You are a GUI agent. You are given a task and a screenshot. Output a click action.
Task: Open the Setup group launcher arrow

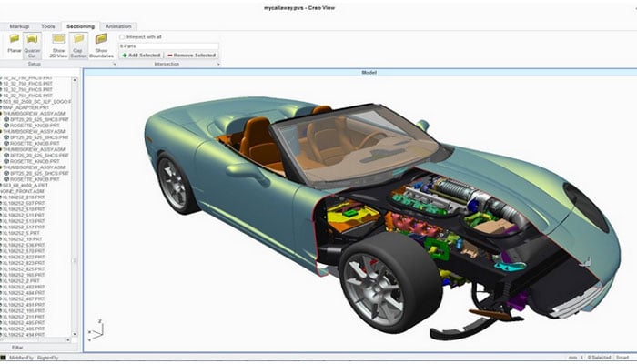click(x=114, y=65)
